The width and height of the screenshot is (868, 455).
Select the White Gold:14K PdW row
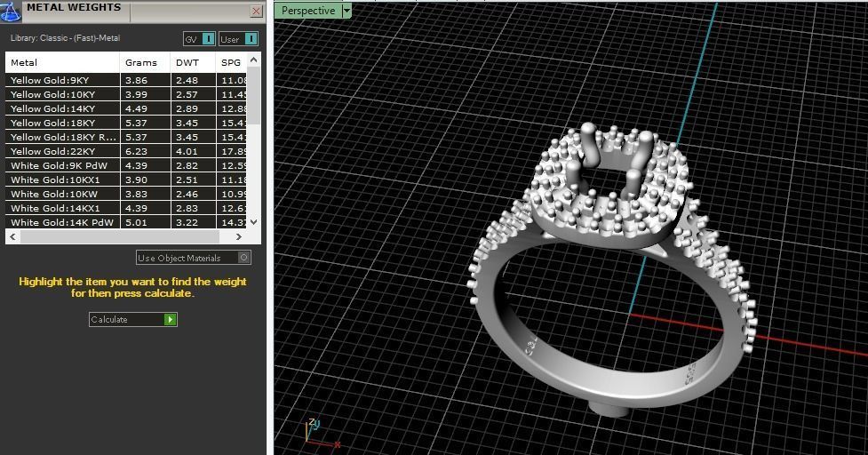[x=126, y=222]
